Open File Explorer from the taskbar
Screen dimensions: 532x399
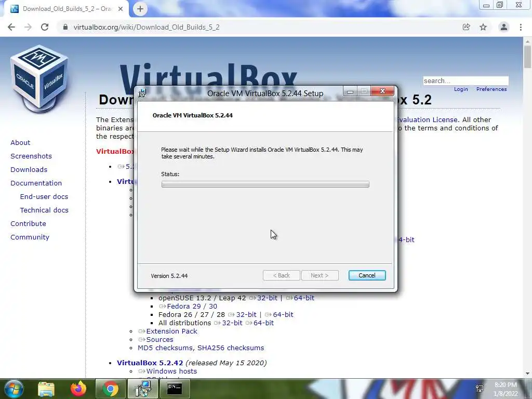coord(46,389)
